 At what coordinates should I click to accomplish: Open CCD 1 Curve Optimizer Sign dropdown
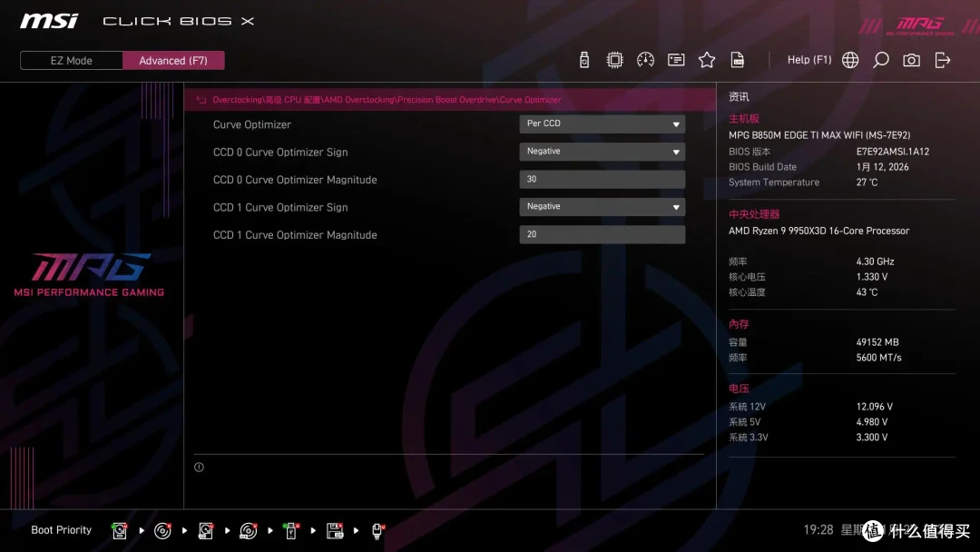point(602,206)
